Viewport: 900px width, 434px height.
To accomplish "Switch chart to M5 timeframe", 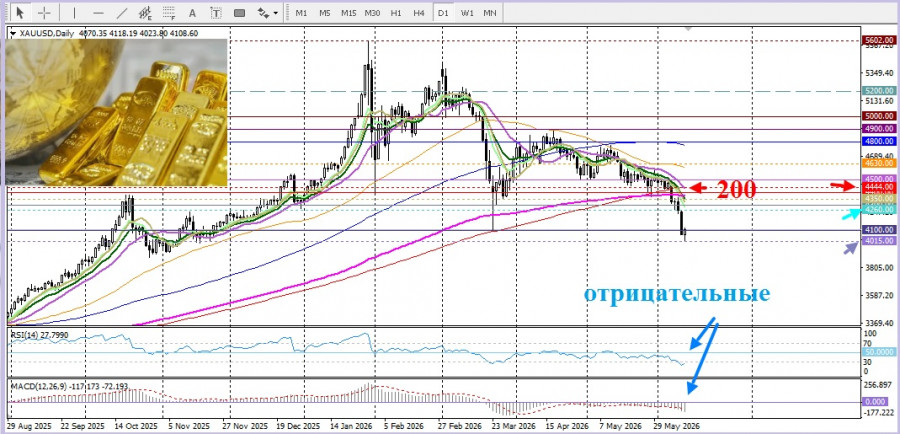I will 325,12.
